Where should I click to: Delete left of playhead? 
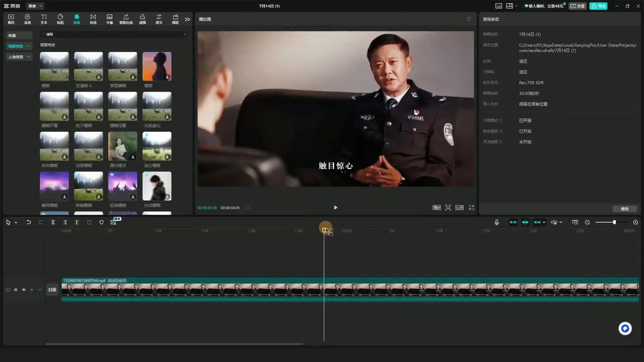pos(65,222)
